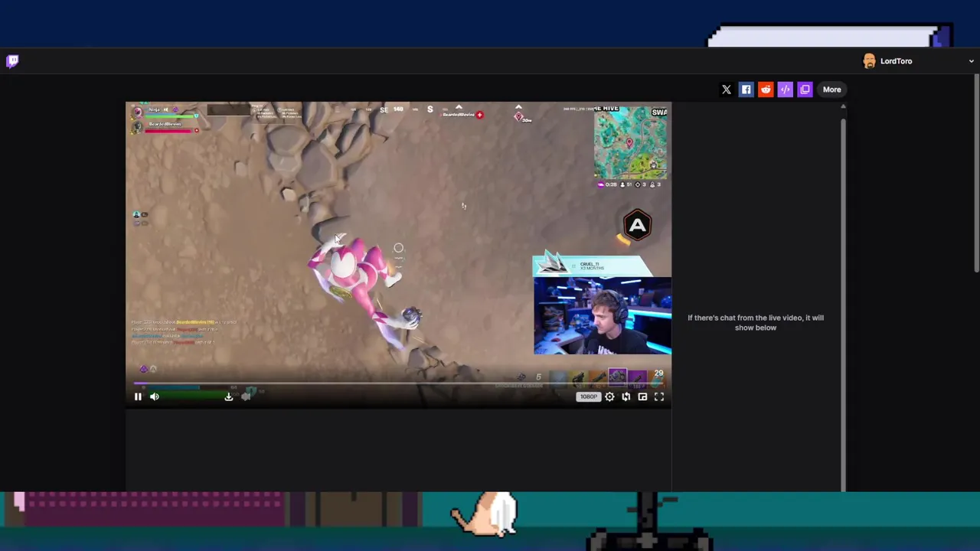Open the More share options
980x551 pixels.
831,90
